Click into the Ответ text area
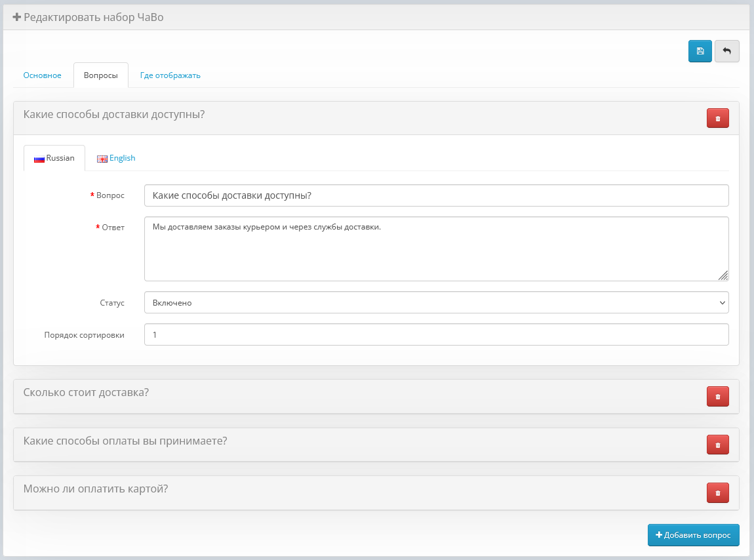Screen dimensions: 754x560 point(436,249)
